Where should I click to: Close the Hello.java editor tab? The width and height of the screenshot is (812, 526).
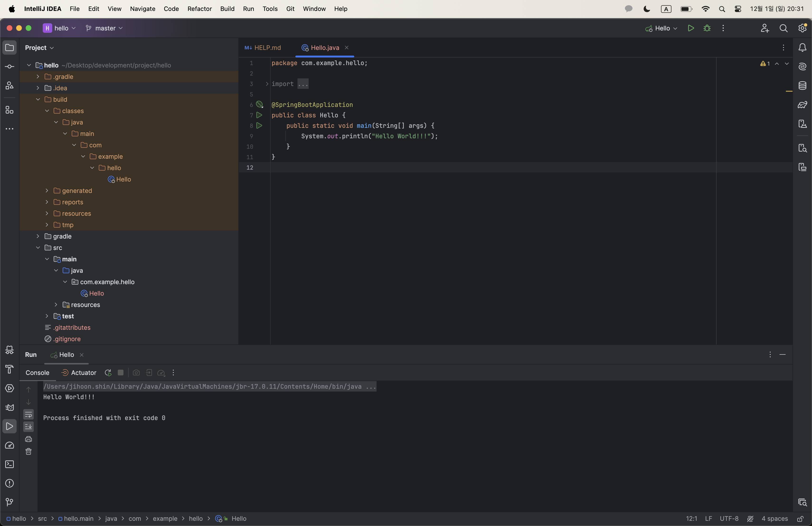click(x=346, y=48)
